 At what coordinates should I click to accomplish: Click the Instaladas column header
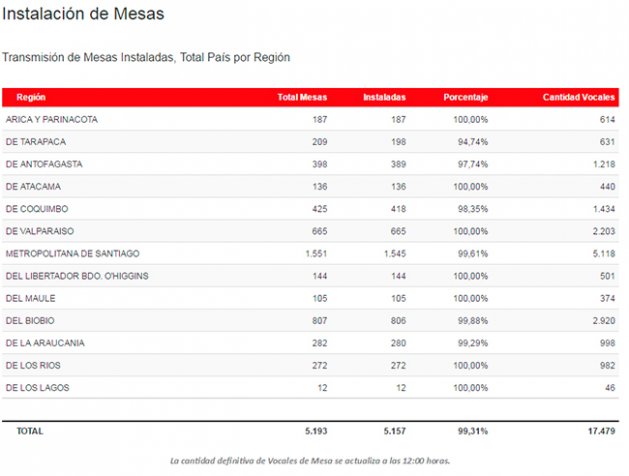coord(384,97)
